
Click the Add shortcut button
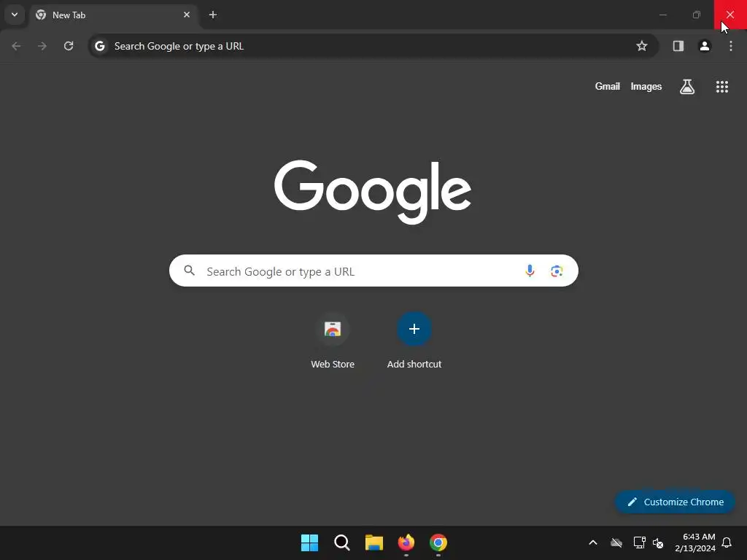tap(414, 341)
